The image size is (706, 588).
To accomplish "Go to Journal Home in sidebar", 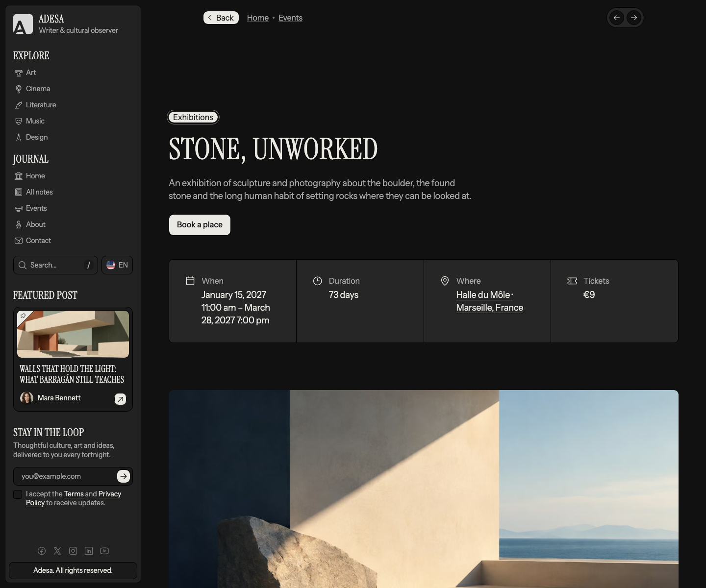I will pos(30,176).
